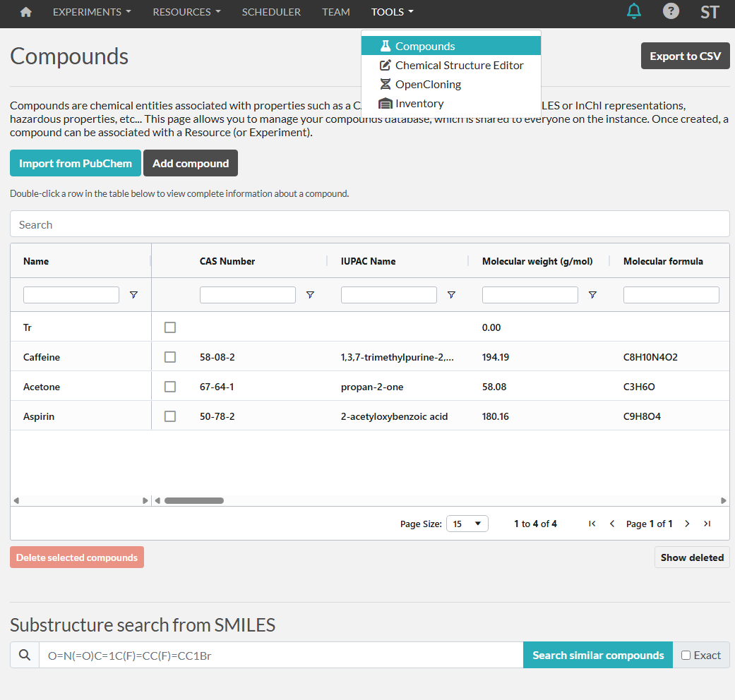735x700 pixels.
Task: Click the IUPAC Name filter icon
Action: (451, 295)
